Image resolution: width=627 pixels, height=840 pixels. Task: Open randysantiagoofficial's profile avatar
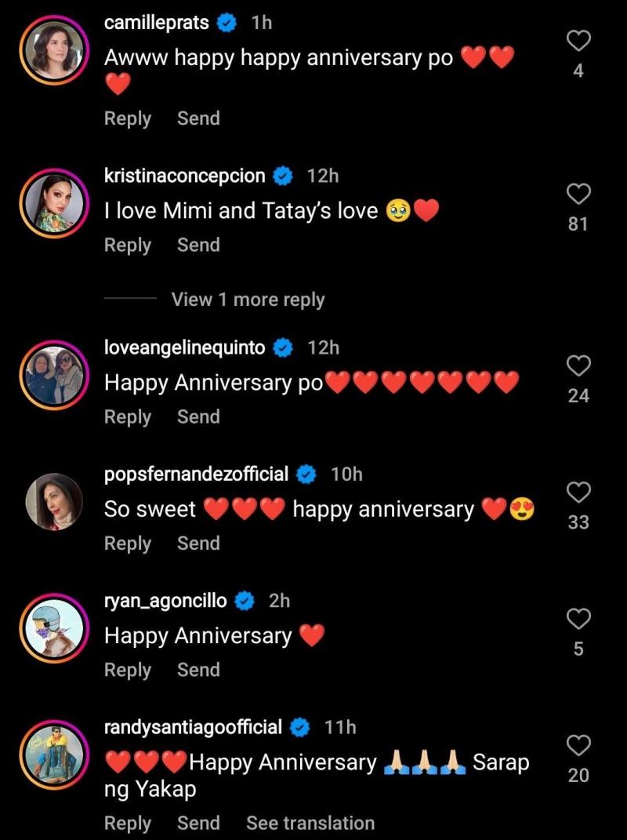coord(54,755)
